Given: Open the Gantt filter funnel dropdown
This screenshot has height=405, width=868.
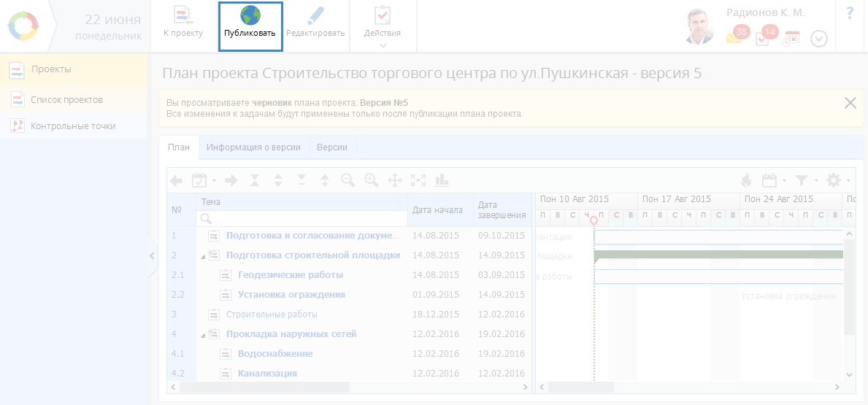Looking at the screenshot, I should click(804, 180).
